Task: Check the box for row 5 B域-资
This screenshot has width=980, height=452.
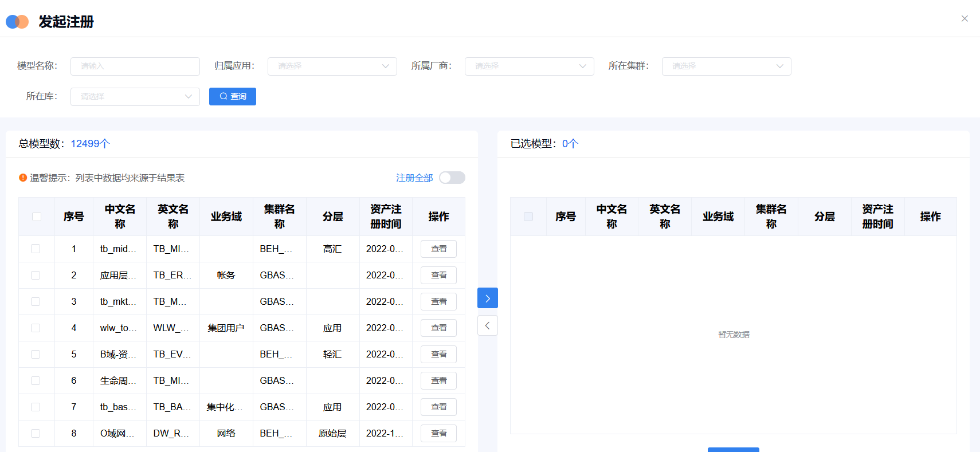Action: click(x=36, y=354)
